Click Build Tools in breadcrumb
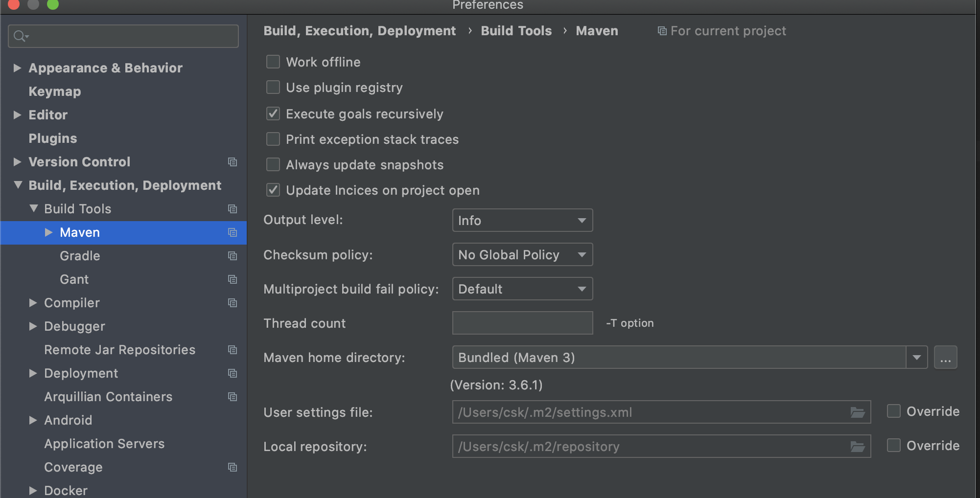Image resolution: width=980 pixels, height=498 pixels. [516, 31]
